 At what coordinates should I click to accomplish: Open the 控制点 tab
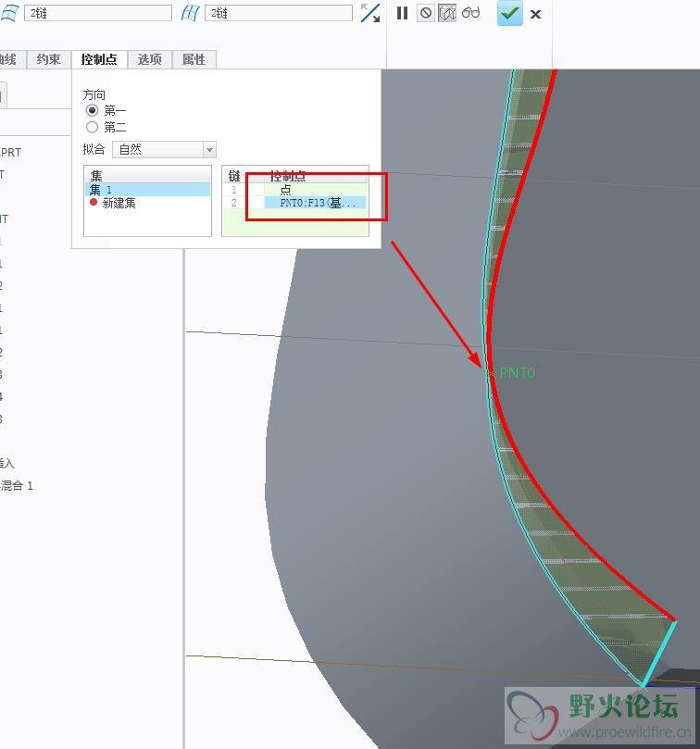(99, 59)
